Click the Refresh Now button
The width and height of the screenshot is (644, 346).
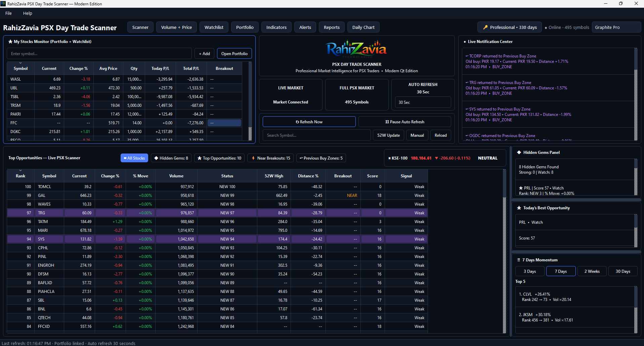pyautogui.click(x=309, y=122)
